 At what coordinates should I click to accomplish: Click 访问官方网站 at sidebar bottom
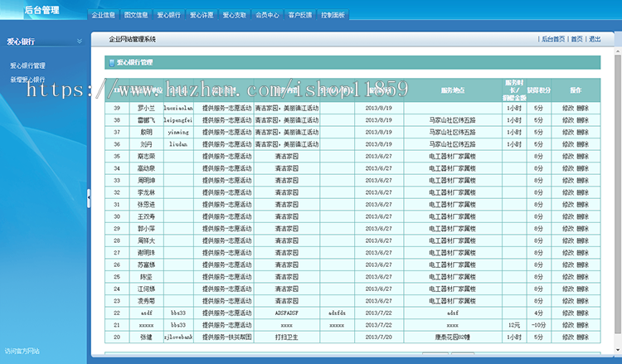click(x=22, y=351)
